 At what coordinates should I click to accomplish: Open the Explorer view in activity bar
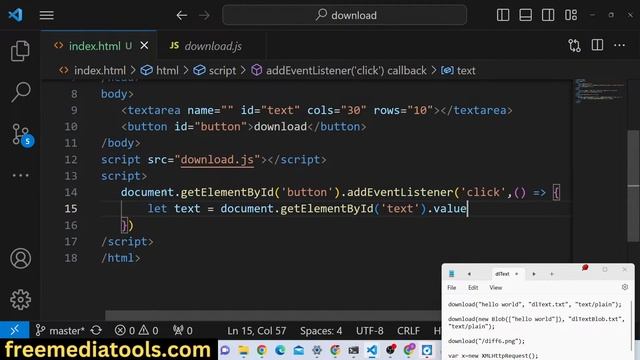(20, 51)
